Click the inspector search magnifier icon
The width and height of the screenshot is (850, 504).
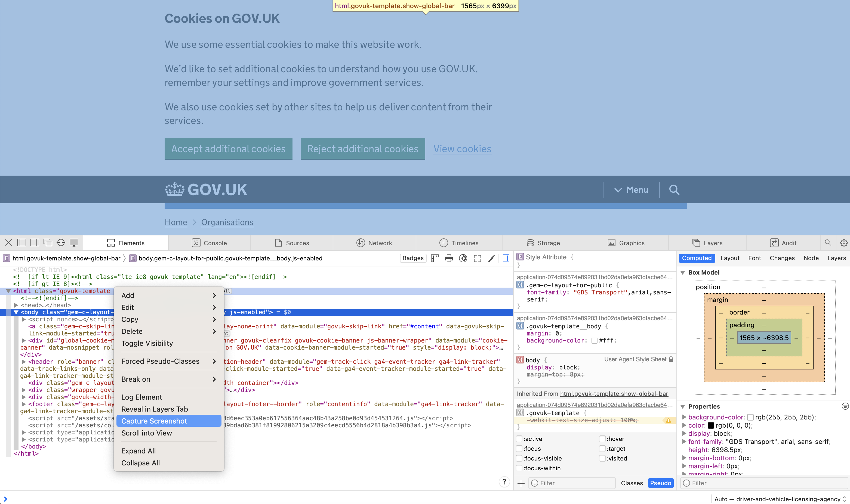pos(828,242)
